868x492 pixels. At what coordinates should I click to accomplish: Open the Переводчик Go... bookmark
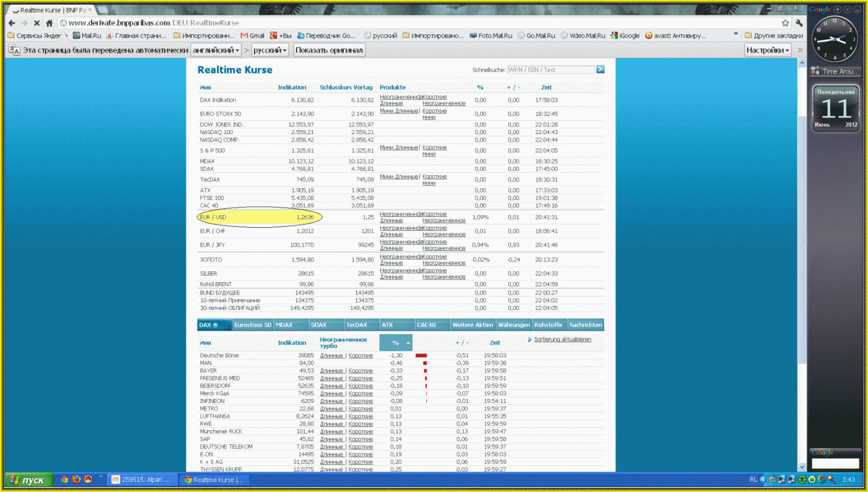pos(326,36)
